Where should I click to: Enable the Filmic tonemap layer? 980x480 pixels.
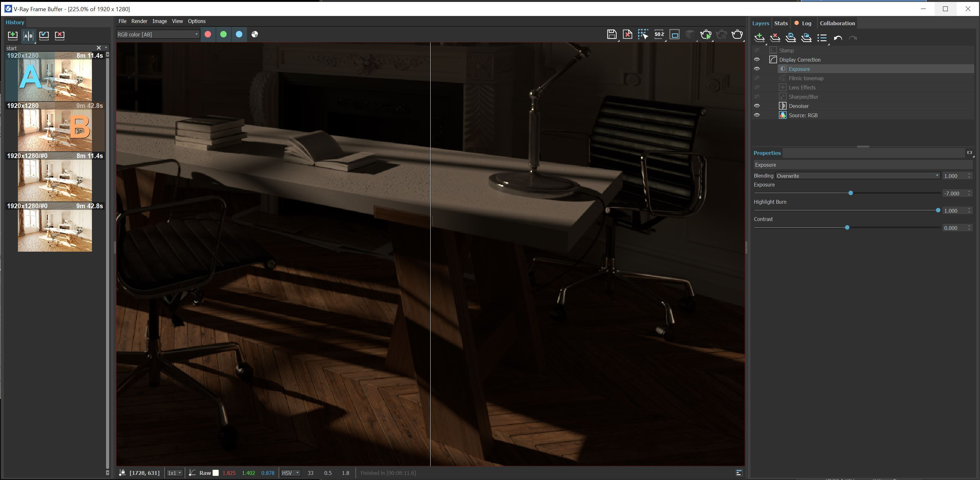tap(757, 78)
